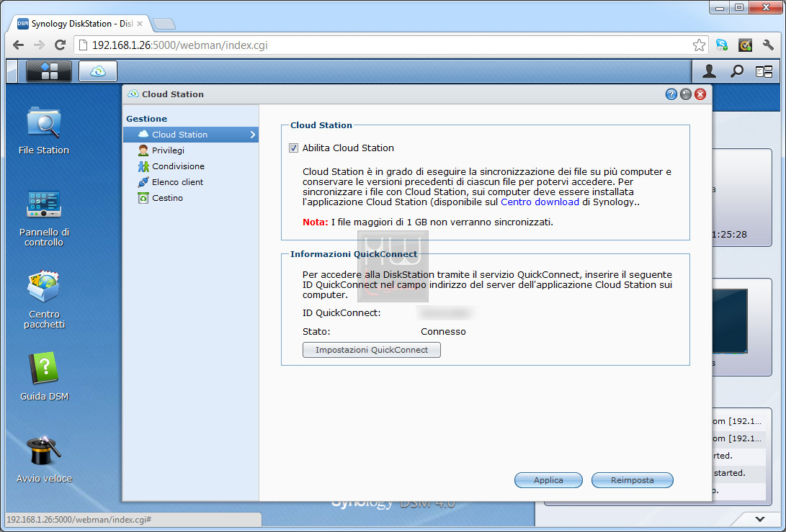The image size is (786, 532).
Task: Open Cestino in the Gestione sidebar
Action: point(191,199)
